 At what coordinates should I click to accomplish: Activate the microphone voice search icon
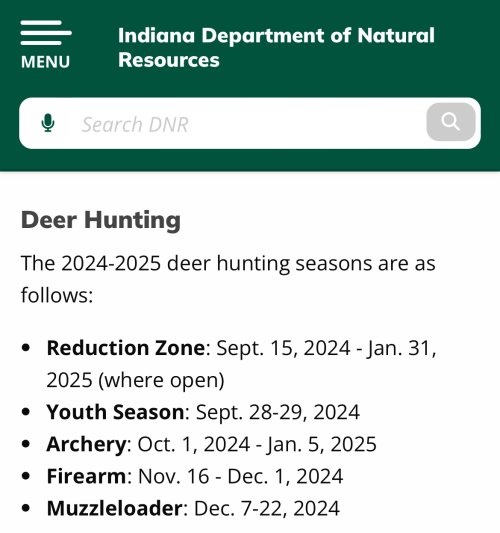click(x=48, y=123)
